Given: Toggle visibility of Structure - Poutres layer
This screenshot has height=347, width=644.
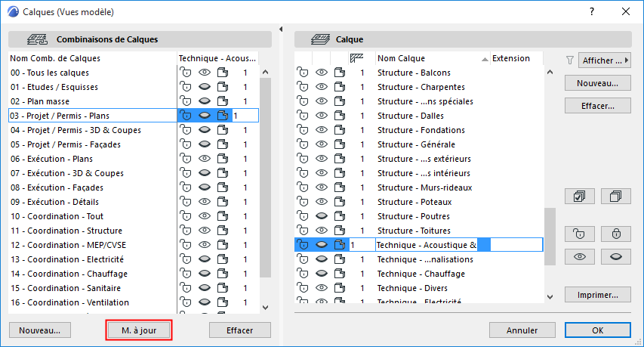Looking at the screenshot, I should pyautogui.click(x=322, y=216).
